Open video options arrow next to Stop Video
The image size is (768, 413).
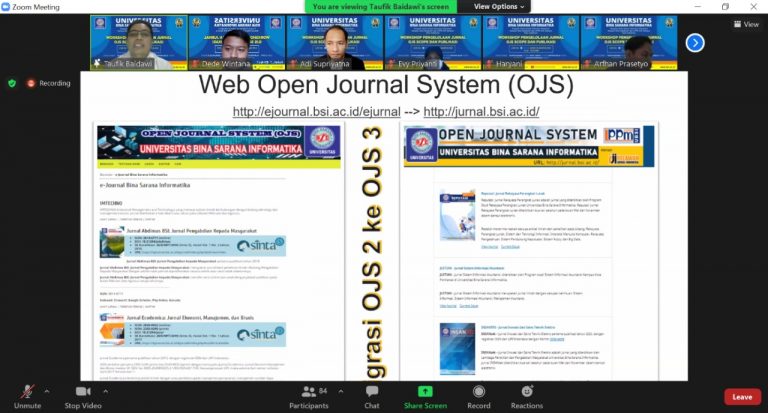click(105, 391)
